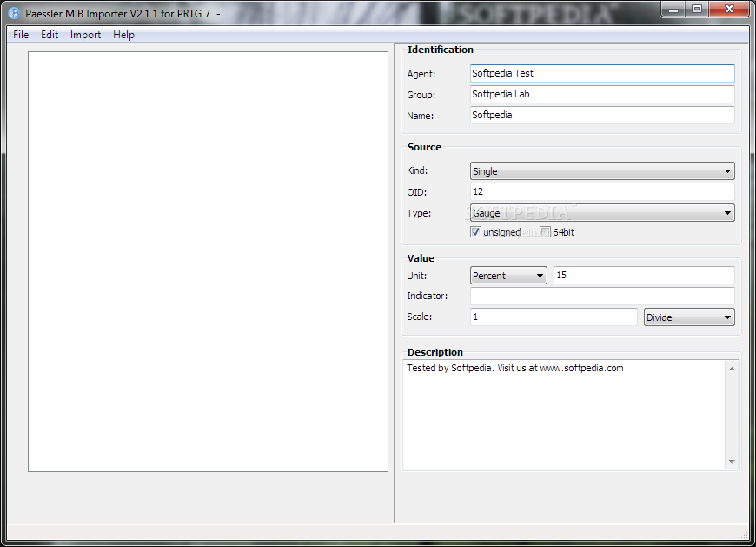This screenshot has width=756, height=547.
Task: Click the Description scrollbar up arrow
Action: 732,369
